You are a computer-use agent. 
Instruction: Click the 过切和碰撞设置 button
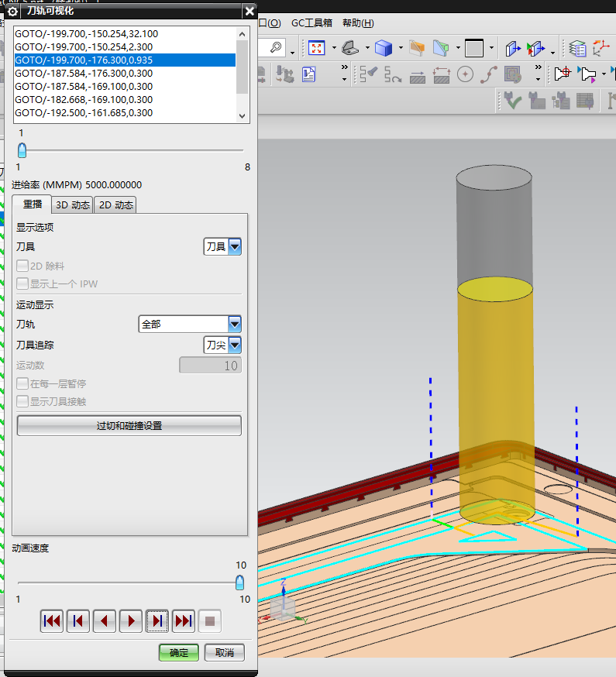click(129, 425)
